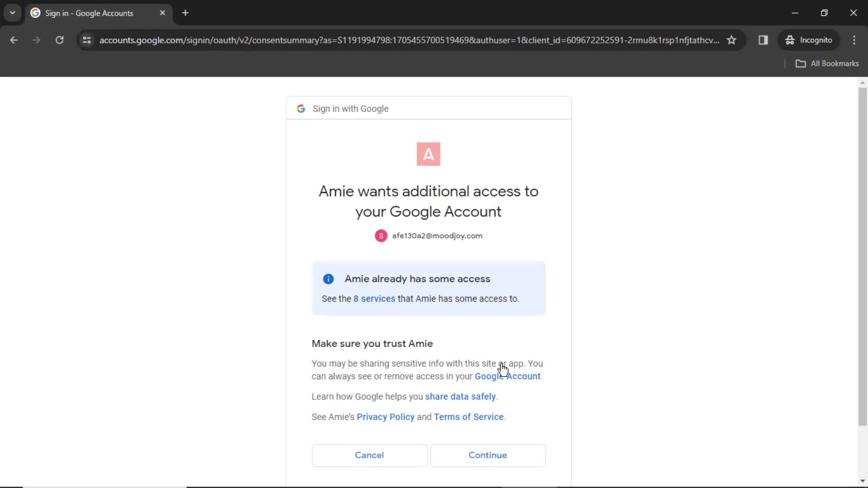
Task: Click the Google 'G' logo icon
Action: [301, 108]
